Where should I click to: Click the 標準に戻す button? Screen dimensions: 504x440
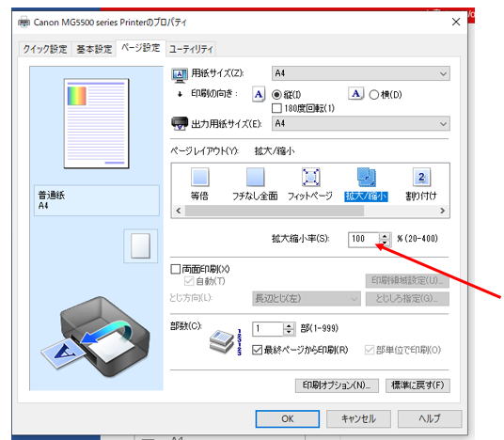[x=417, y=385]
